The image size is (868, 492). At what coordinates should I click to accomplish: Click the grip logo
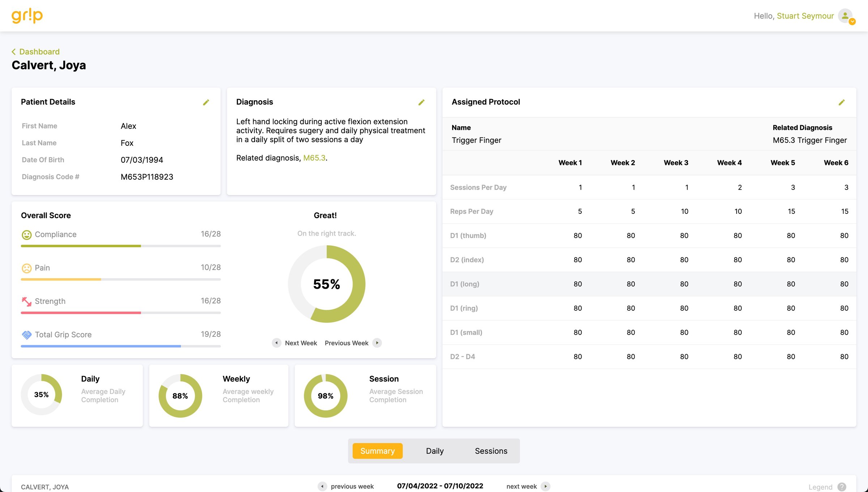click(x=27, y=16)
